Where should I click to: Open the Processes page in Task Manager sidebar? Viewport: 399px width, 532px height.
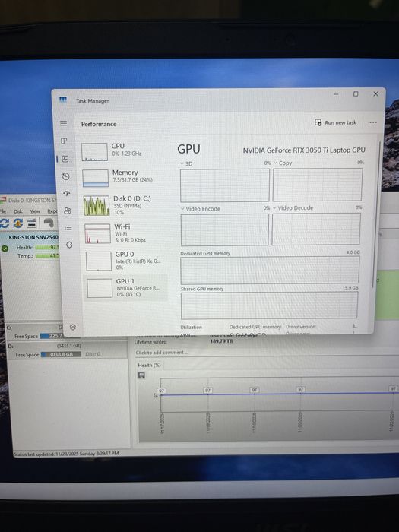(64, 141)
